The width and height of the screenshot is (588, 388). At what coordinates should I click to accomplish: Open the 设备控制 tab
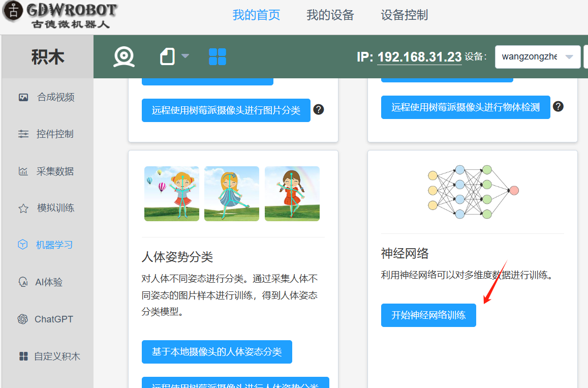click(404, 15)
